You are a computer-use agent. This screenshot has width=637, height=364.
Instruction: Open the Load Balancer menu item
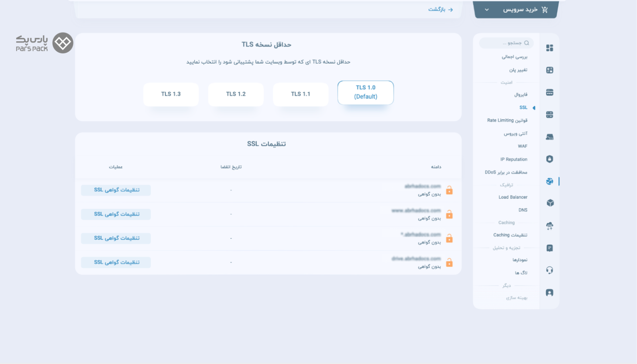coord(513,197)
